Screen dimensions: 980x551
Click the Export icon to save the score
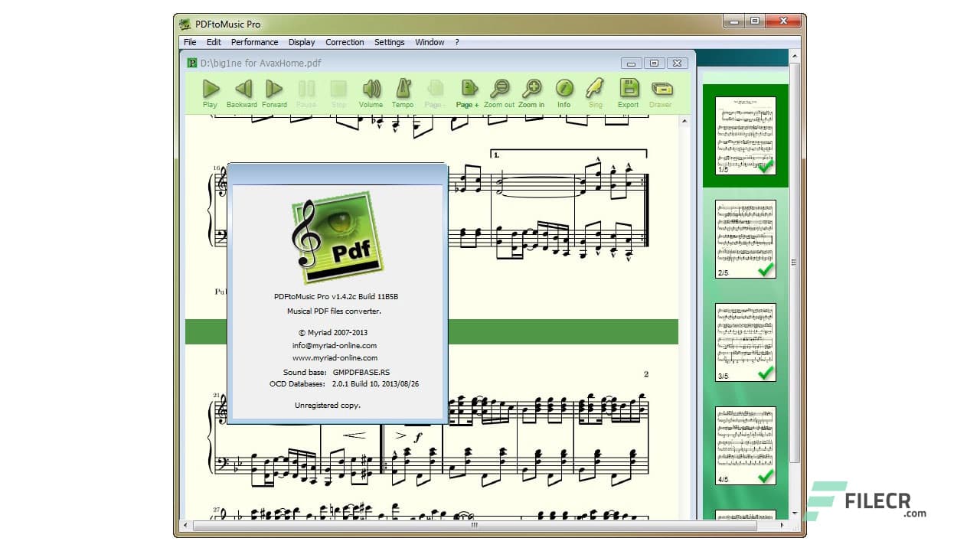coord(627,90)
